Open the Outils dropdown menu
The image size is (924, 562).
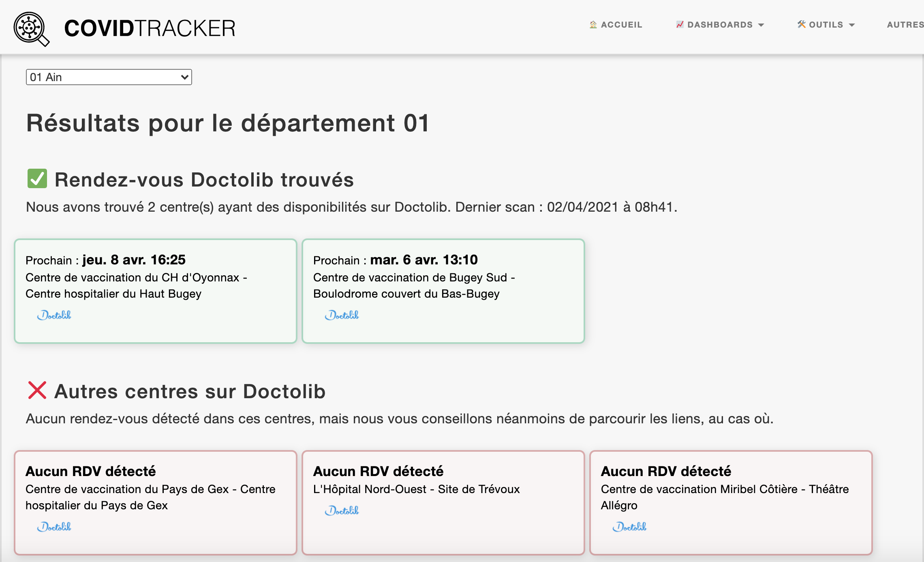pos(826,25)
